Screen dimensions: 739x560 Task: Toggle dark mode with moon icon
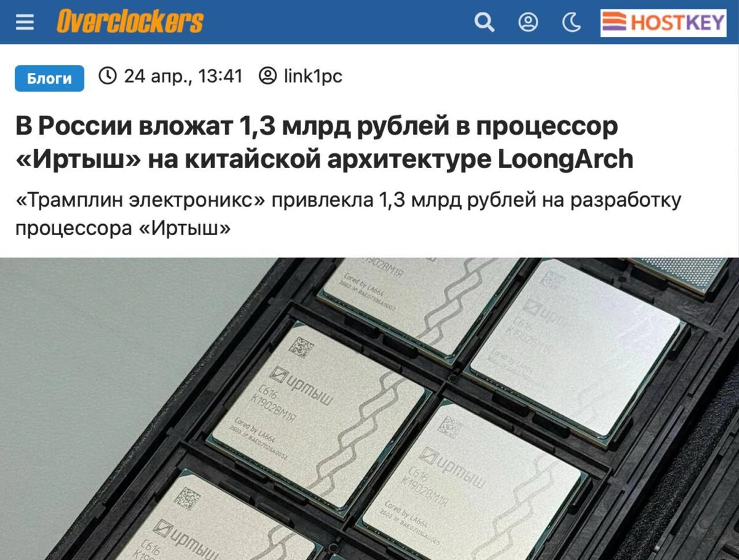tap(571, 23)
